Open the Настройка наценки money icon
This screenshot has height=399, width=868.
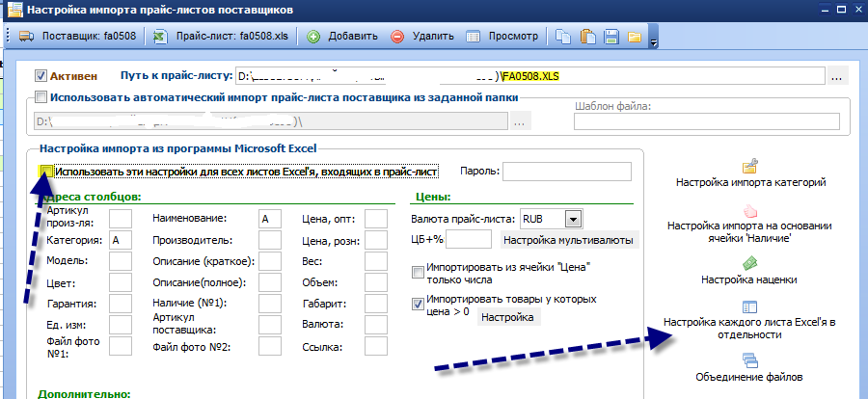[750, 263]
